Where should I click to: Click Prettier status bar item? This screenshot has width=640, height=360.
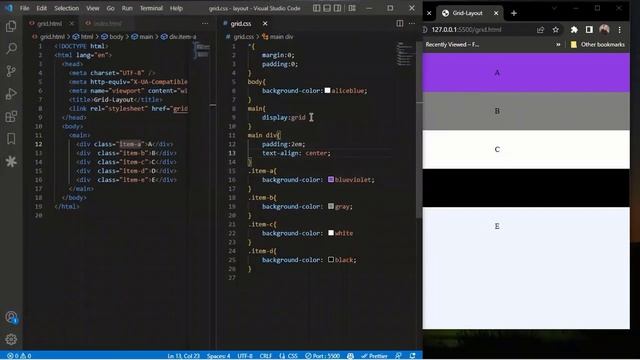[374, 356]
